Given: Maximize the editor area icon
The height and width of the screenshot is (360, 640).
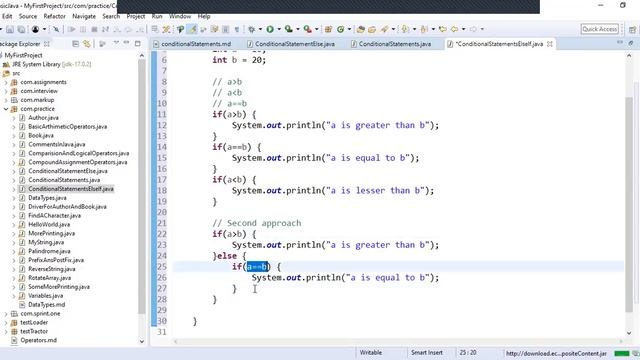Looking at the screenshot, I should (631, 43).
